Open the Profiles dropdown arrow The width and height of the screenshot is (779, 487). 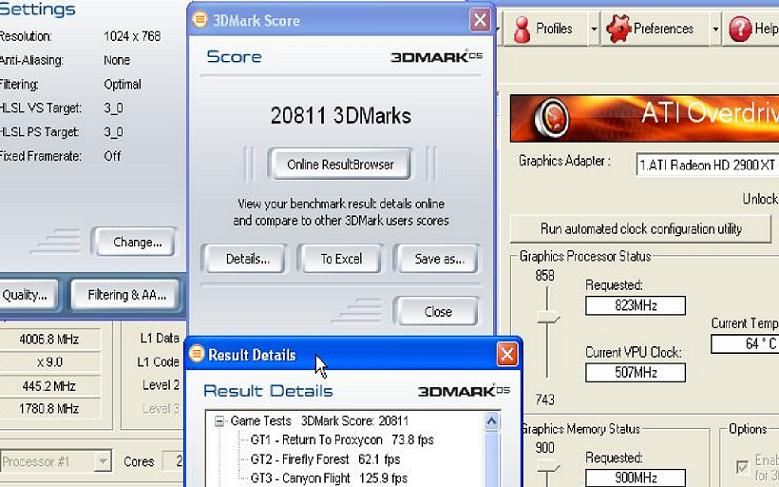[594, 29]
